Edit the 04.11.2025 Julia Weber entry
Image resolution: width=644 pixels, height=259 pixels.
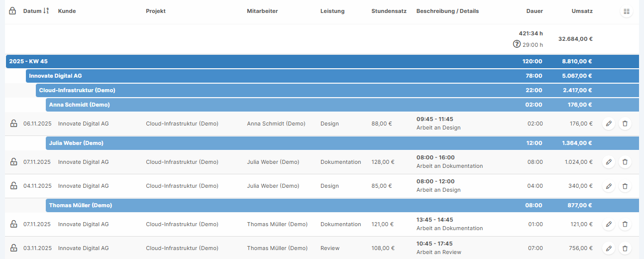pyautogui.click(x=608, y=186)
